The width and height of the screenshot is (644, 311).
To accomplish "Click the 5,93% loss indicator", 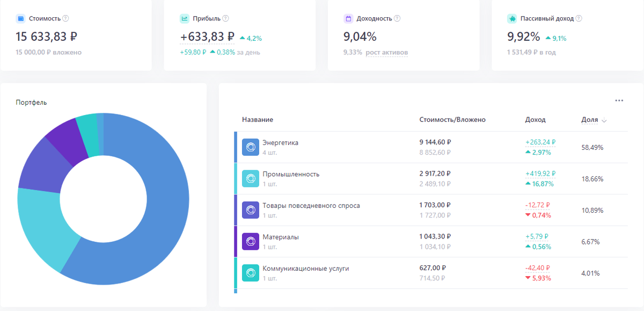I will click(538, 278).
